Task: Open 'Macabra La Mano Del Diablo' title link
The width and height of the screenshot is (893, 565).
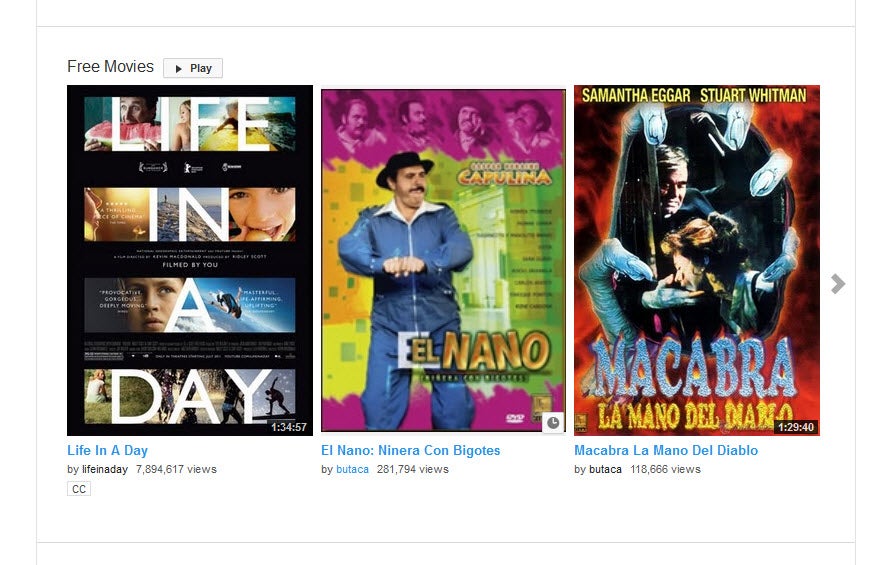Action: click(x=665, y=450)
